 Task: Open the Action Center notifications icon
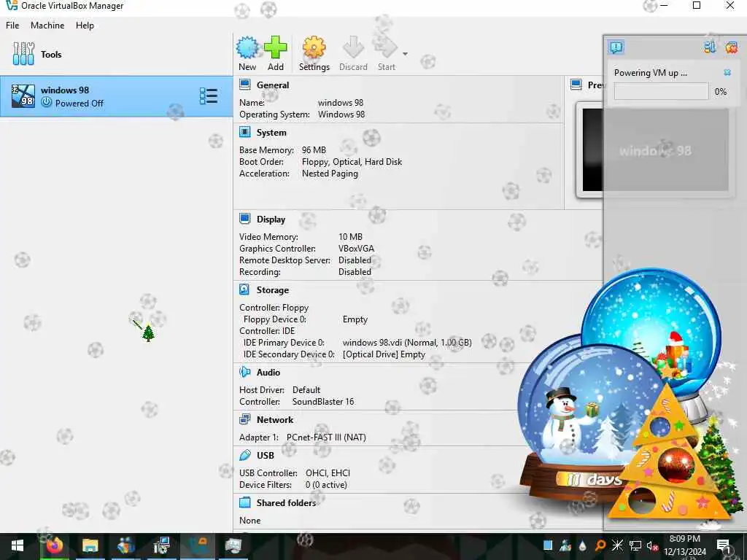[x=724, y=545]
